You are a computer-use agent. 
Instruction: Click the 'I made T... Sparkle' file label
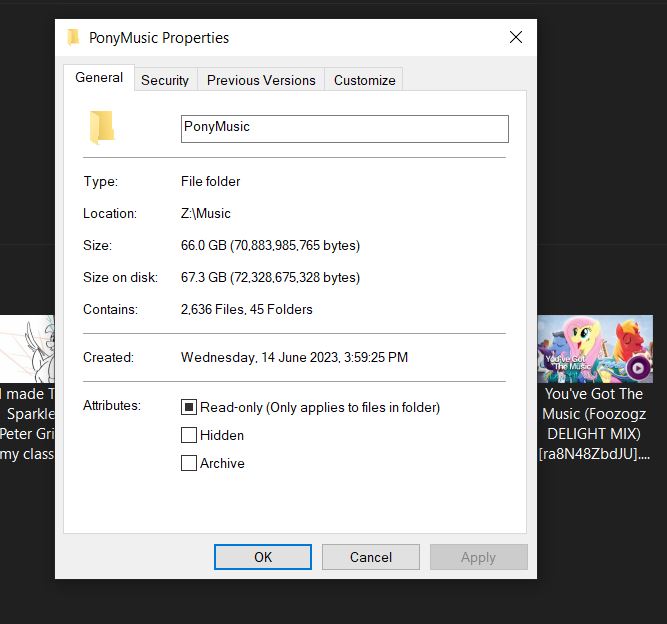(28, 424)
